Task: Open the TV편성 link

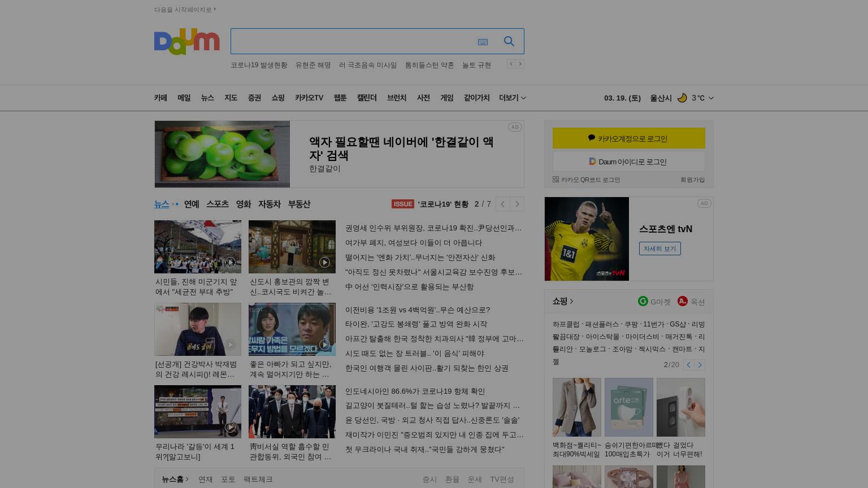Action: [x=502, y=479]
